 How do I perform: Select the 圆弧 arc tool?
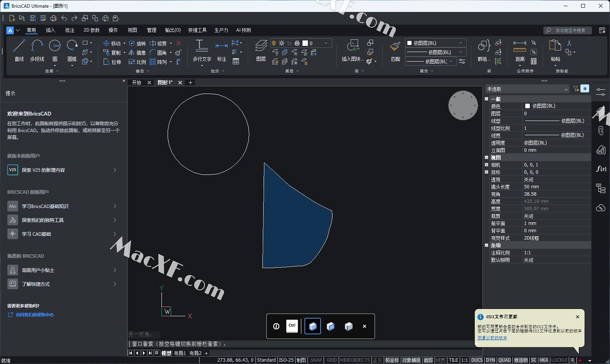coord(72,50)
